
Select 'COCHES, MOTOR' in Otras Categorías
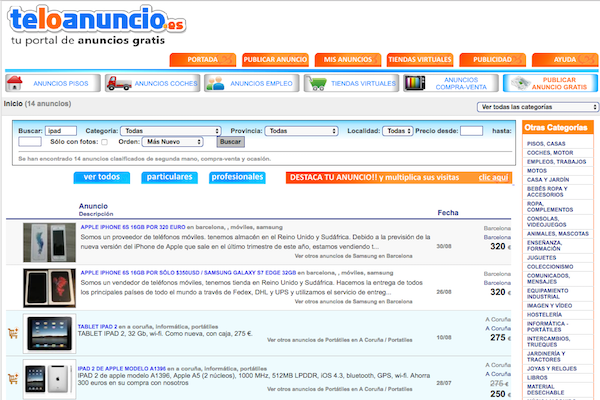(x=550, y=153)
